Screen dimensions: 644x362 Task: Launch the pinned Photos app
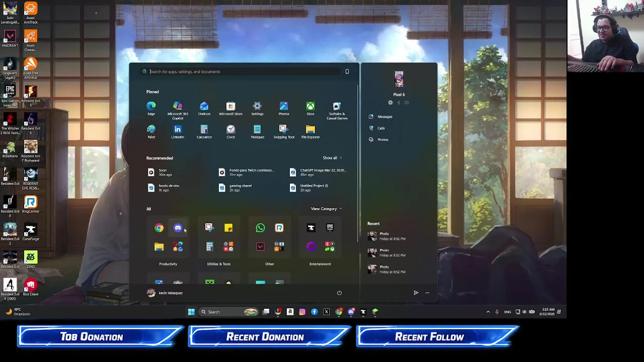click(284, 108)
